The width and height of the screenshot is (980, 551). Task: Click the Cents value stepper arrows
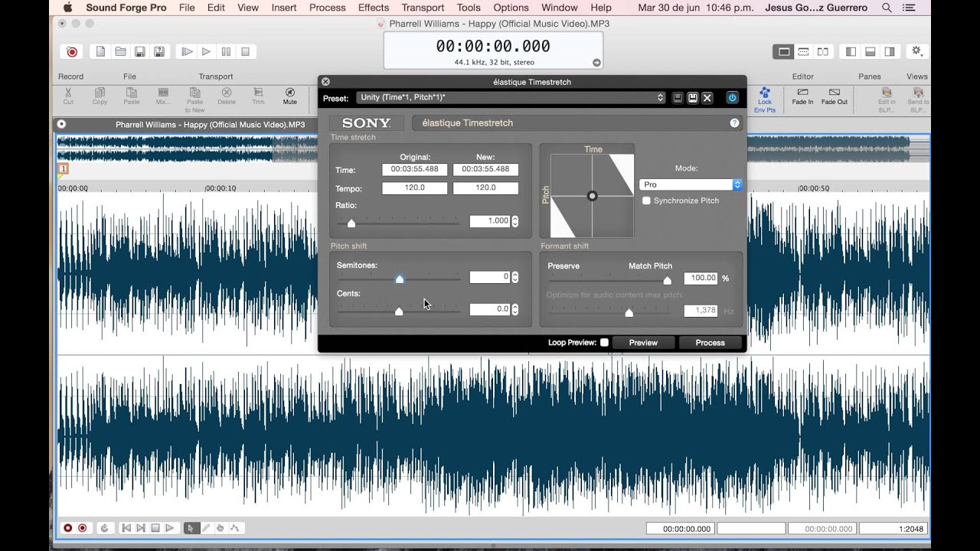(515, 309)
